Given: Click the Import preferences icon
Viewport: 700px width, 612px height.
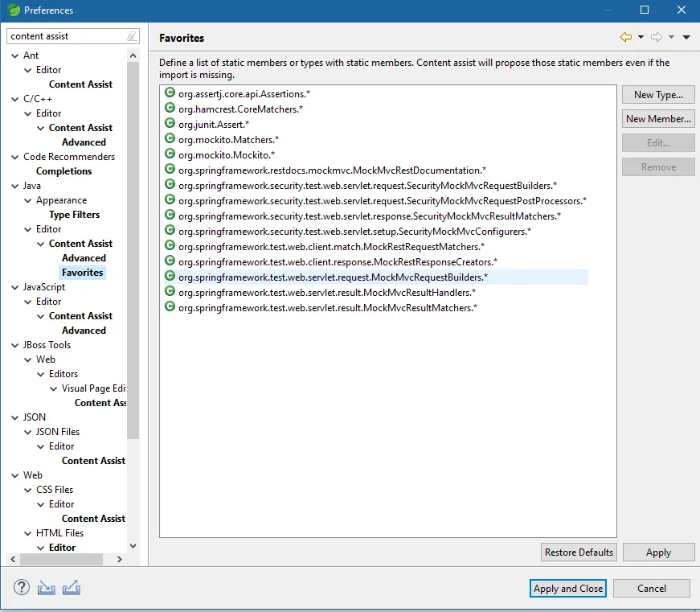Looking at the screenshot, I should (46, 588).
